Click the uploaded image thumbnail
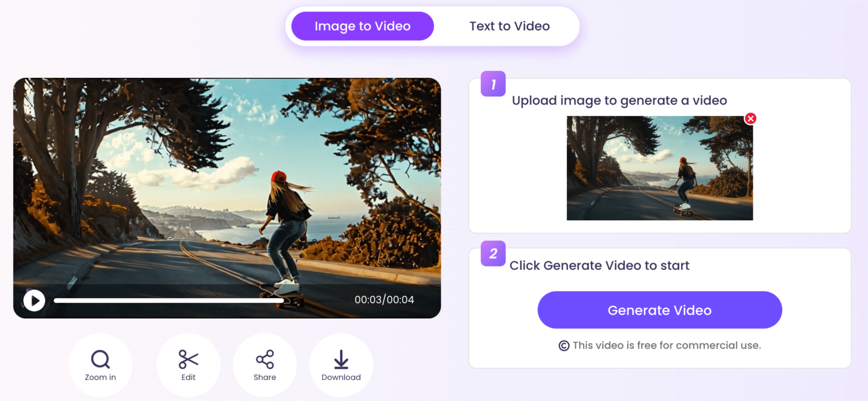Screen dimensions: 868x401 (659, 168)
